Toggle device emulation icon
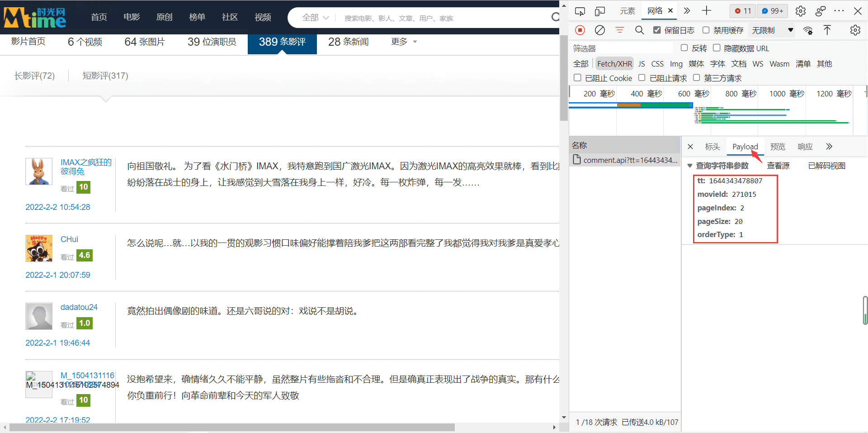Viewport: 868px width, 433px height. (600, 11)
